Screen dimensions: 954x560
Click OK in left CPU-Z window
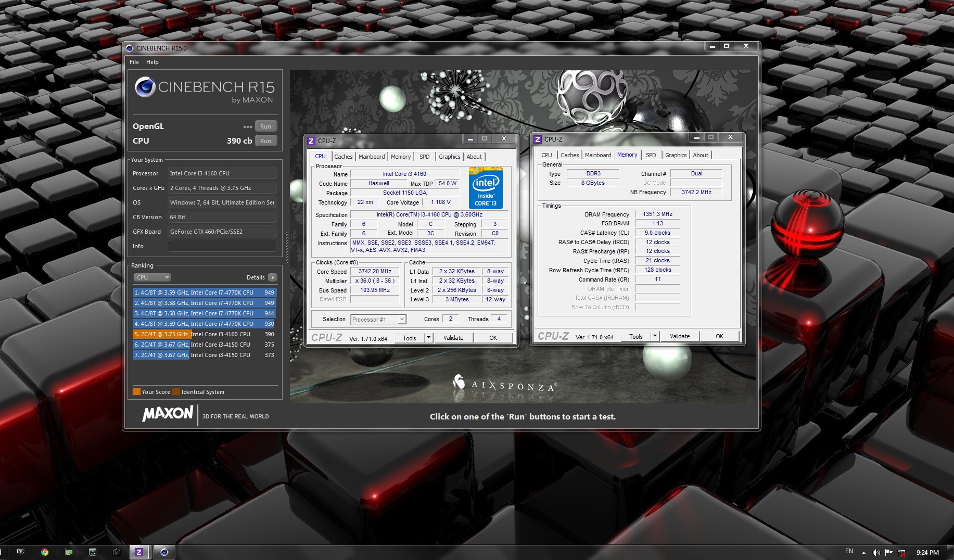pos(493,338)
